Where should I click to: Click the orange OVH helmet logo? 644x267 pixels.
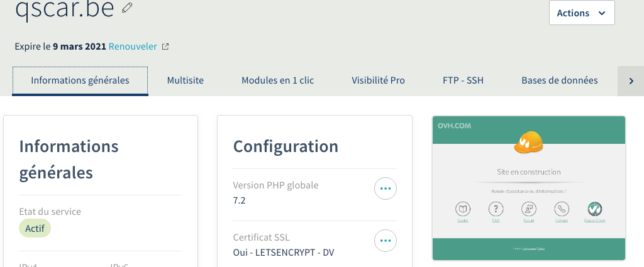(x=528, y=143)
